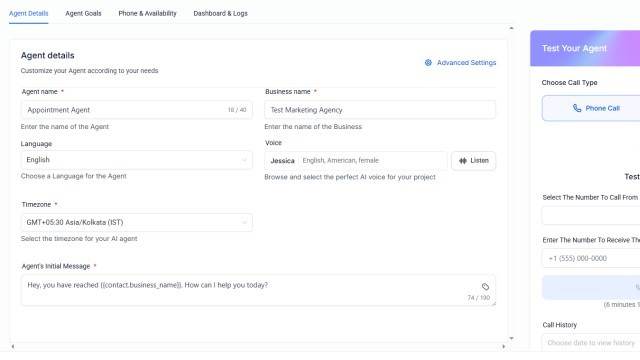Click 'Choose a Language for the Agent' hint
The width and height of the screenshot is (640, 360).
74,176
